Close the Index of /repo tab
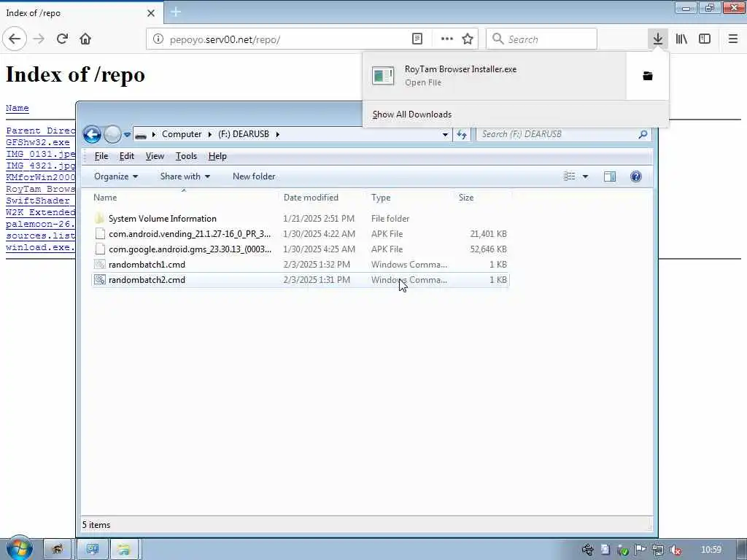Image resolution: width=747 pixels, height=560 pixels. coord(151,13)
